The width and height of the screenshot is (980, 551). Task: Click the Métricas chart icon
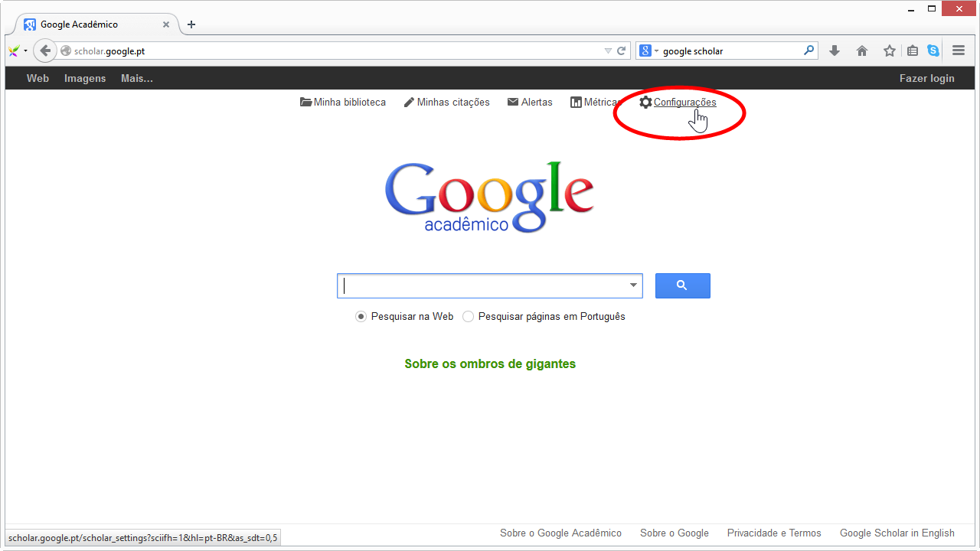tap(576, 103)
